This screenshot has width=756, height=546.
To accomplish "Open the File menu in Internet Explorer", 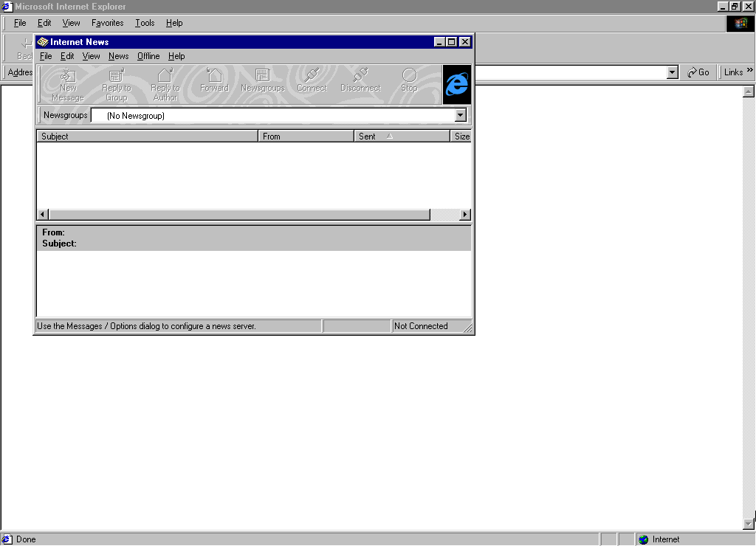I will (x=20, y=23).
